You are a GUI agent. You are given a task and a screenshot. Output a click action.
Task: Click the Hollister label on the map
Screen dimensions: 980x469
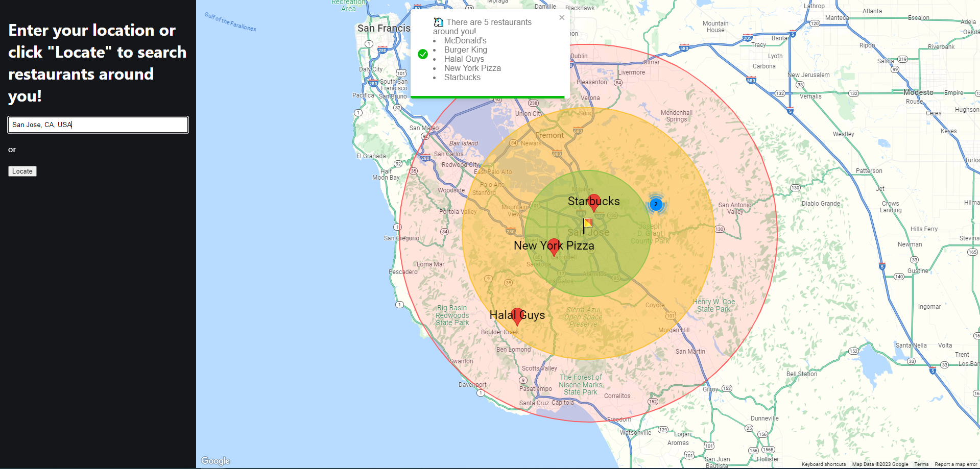coord(768,459)
